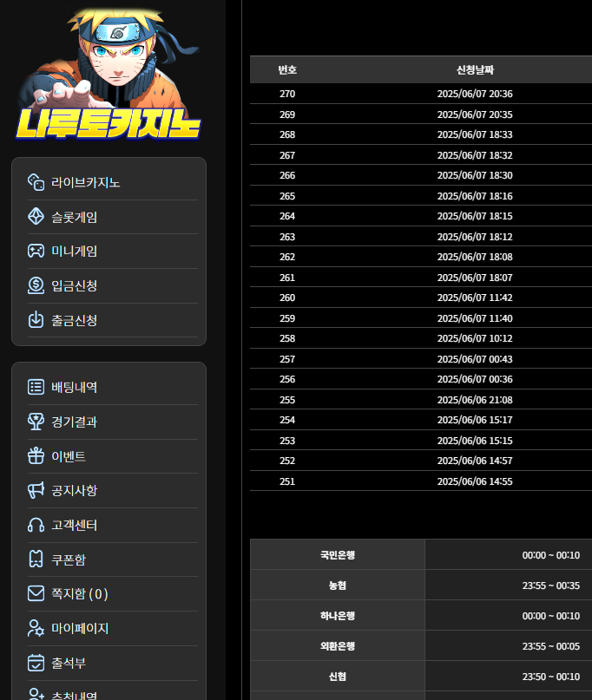Click the 신청날짜 column header
The width and height of the screenshot is (592, 700).
tap(475, 70)
